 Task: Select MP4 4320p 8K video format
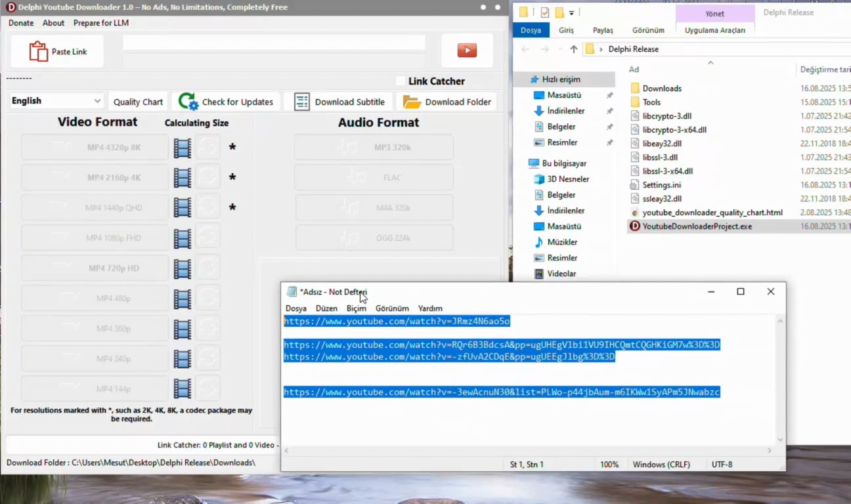[95, 148]
